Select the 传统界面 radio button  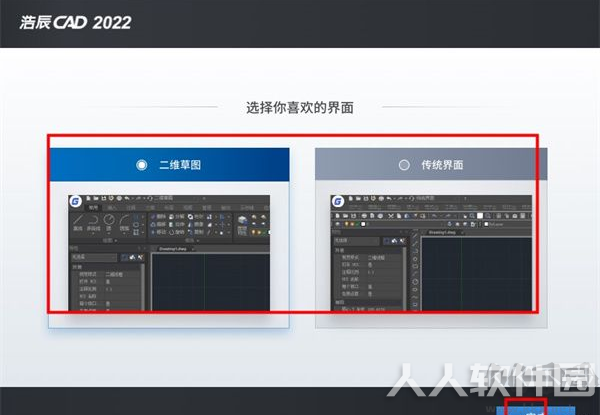click(404, 165)
